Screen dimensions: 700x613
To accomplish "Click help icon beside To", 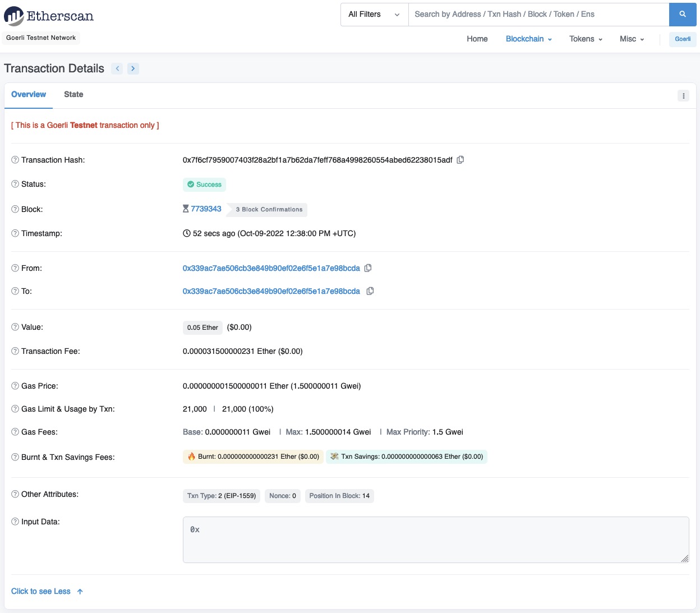I will pos(15,291).
